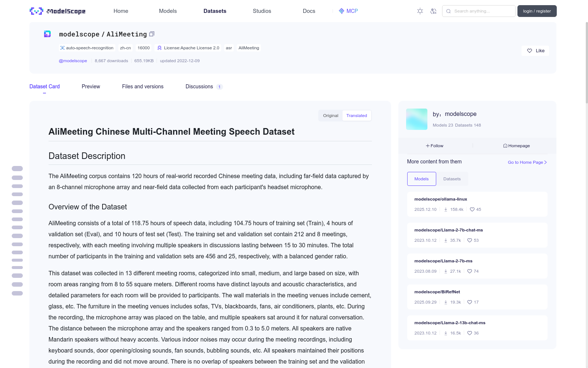Open the modelscope/Llama-2-13b-chat-ms model card

click(x=477, y=328)
